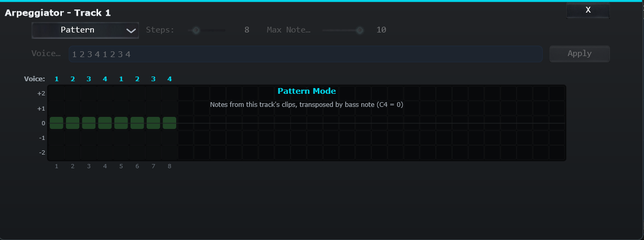Click the 0 transpose row label
This screenshot has width=644, height=240.
pyautogui.click(x=44, y=123)
